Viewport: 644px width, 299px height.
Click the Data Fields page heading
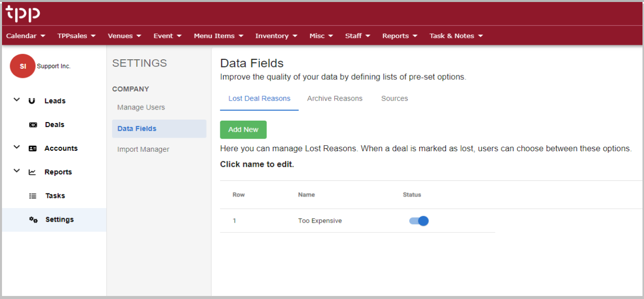click(x=252, y=63)
